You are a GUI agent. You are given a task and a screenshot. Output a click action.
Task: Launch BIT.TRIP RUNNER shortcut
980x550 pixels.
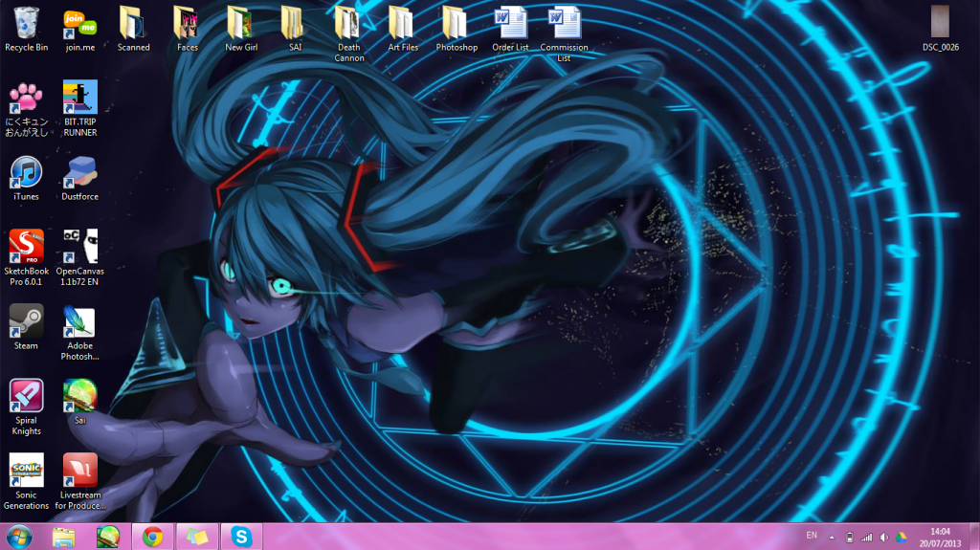click(80, 109)
